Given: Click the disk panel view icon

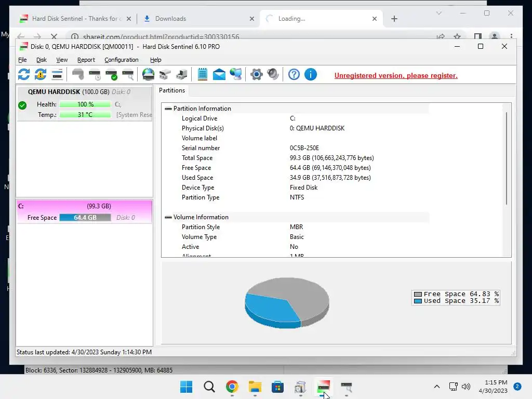Looking at the screenshot, I should point(57,74).
